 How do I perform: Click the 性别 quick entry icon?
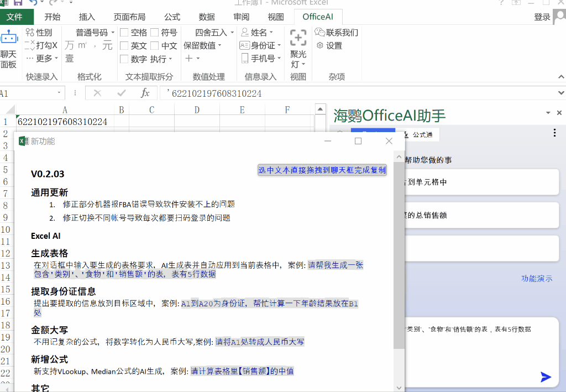pos(30,33)
